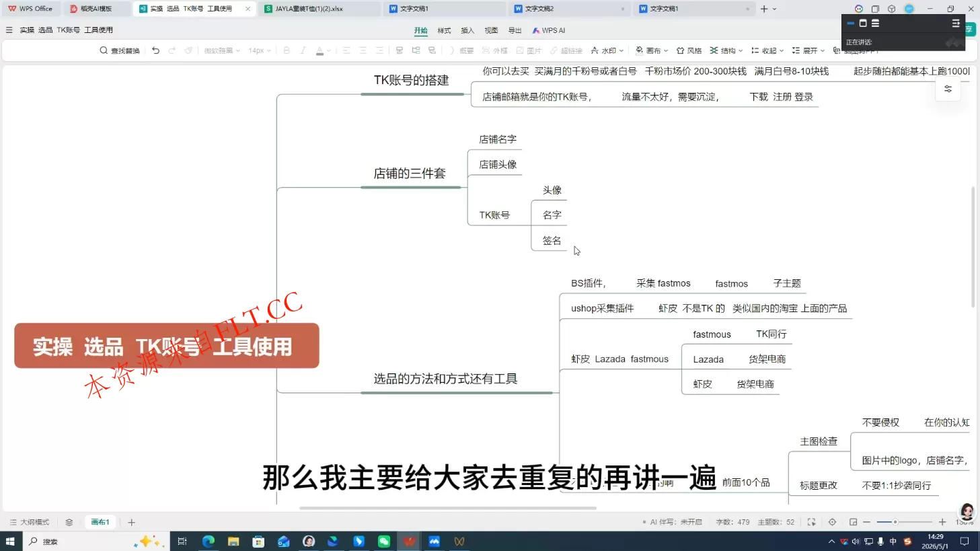980x551 pixels.
Task: Zoom out with the minus button
Action: [x=867, y=522]
